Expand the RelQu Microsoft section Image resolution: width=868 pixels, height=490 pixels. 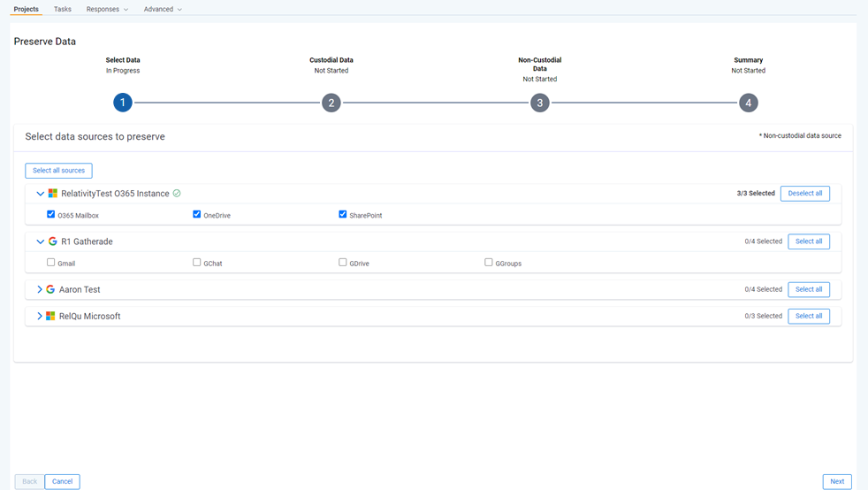39,316
